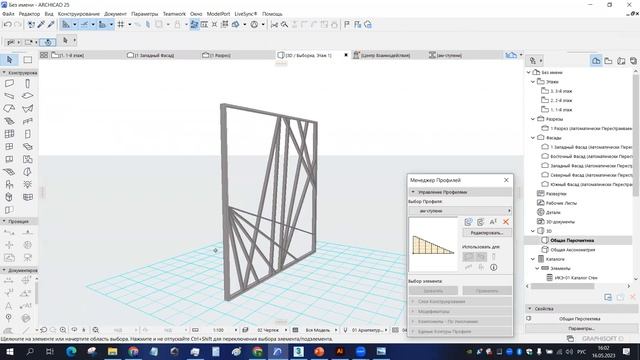This screenshot has height=360, width=640.
Task: Select the Column tool in the toolbox
Action: tap(27, 83)
